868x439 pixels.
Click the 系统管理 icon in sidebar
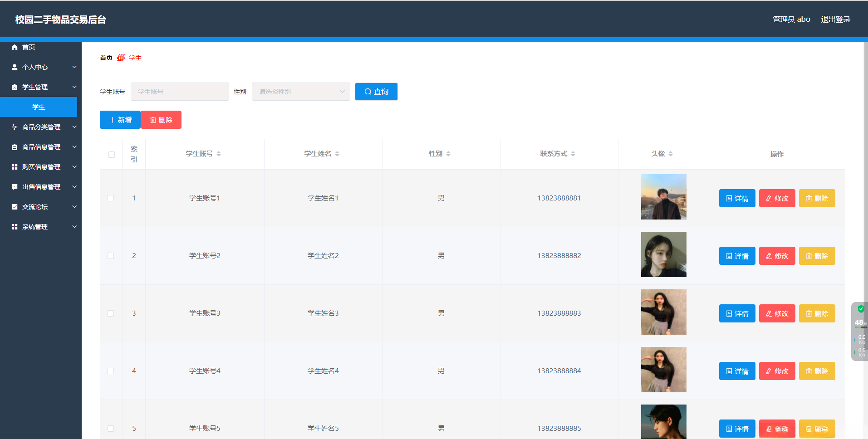(14, 226)
